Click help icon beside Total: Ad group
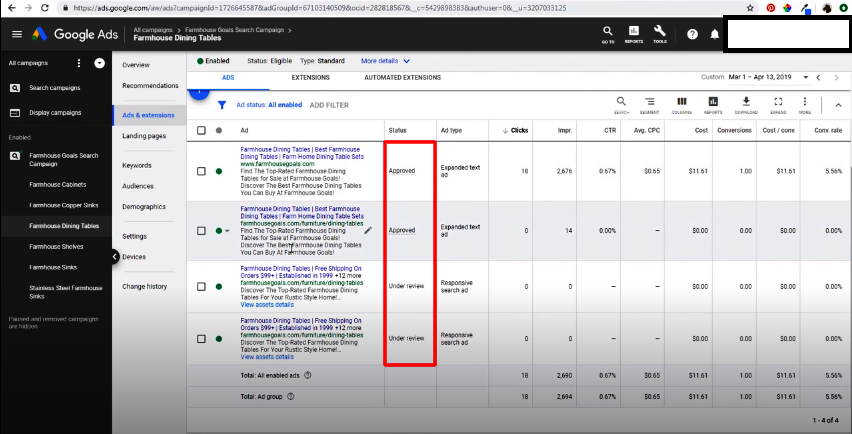852x434 pixels. [290, 397]
